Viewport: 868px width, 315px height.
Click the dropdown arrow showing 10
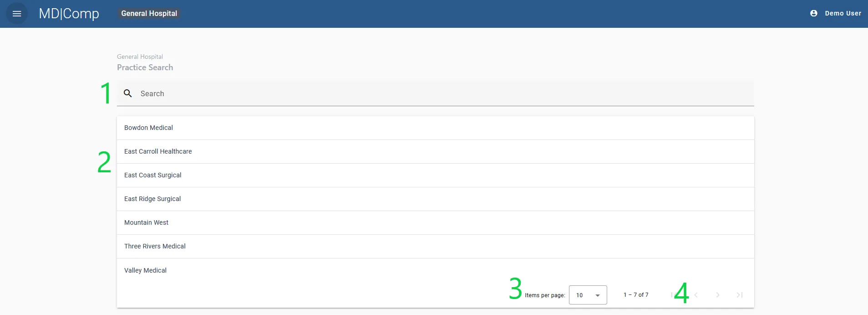[x=597, y=295]
